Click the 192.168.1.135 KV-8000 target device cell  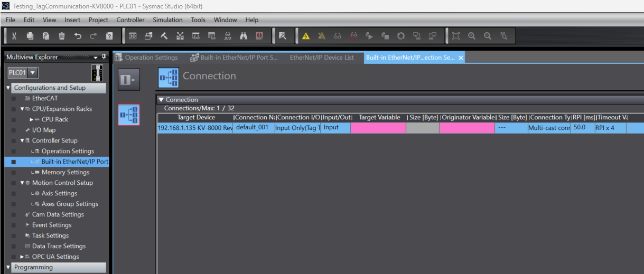pos(195,128)
